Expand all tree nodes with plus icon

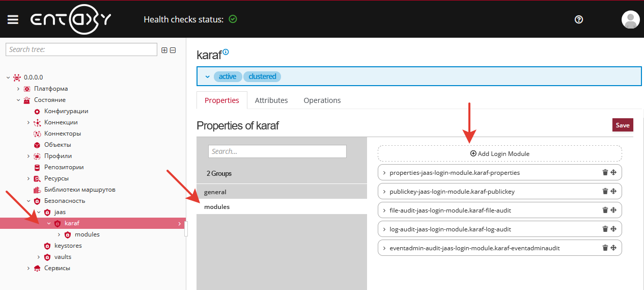(164, 50)
